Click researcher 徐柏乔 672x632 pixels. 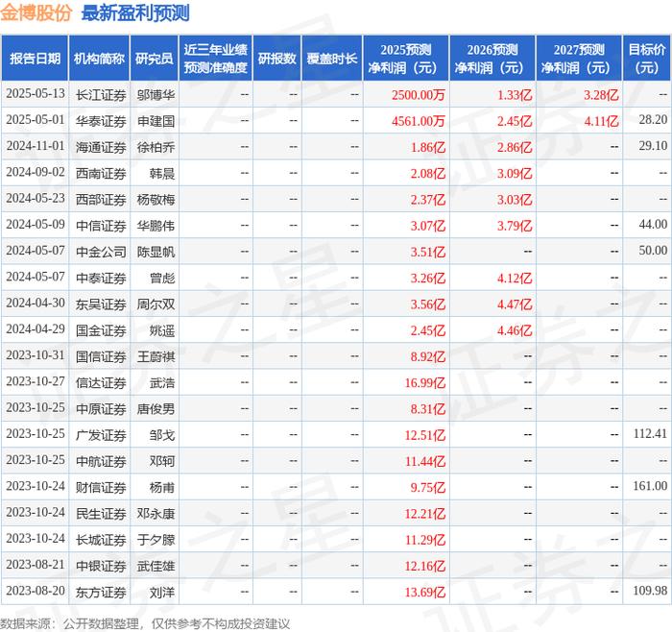click(x=156, y=147)
